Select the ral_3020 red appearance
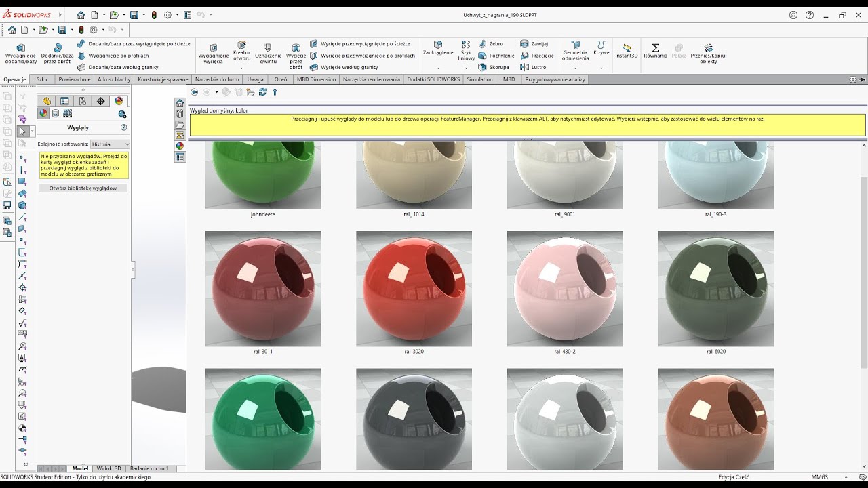The image size is (868, 488). pos(414,289)
